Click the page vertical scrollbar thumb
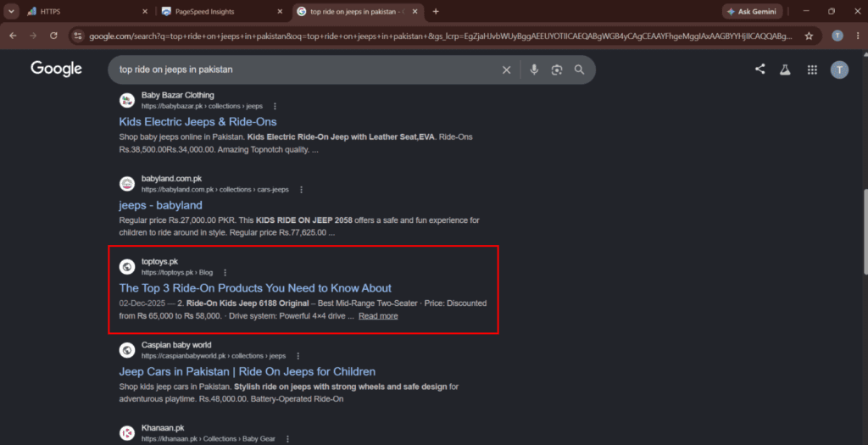Screen dimensions: 868x445 865,231
